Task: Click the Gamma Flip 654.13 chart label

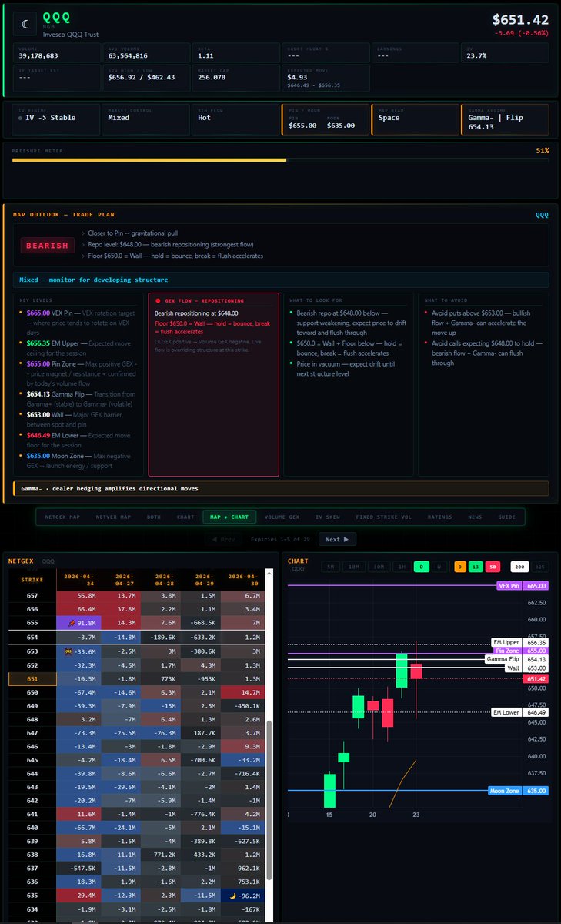Action: (x=517, y=659)
